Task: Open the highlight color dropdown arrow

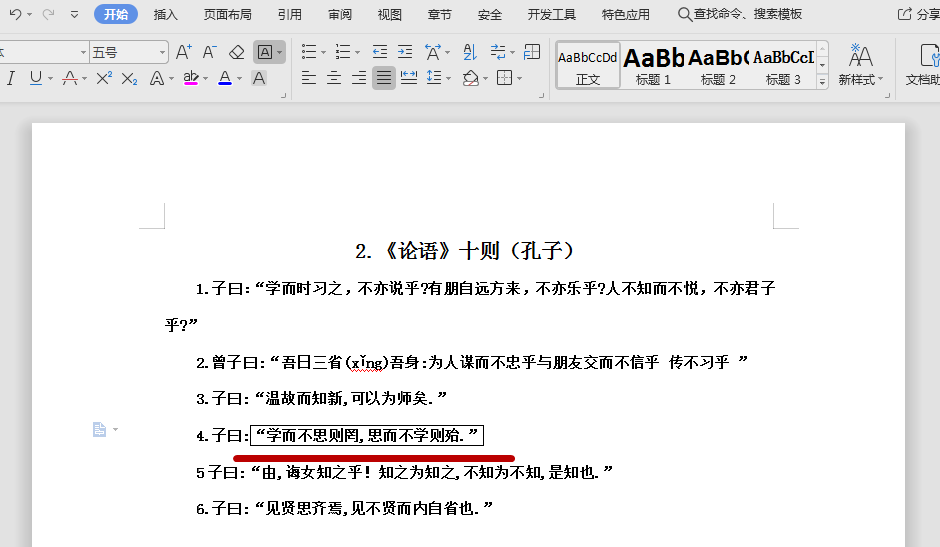Action: pos(205,79)
